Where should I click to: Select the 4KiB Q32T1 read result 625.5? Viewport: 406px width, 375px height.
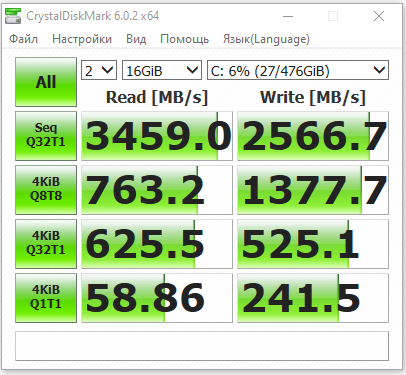tap(157, 244)
